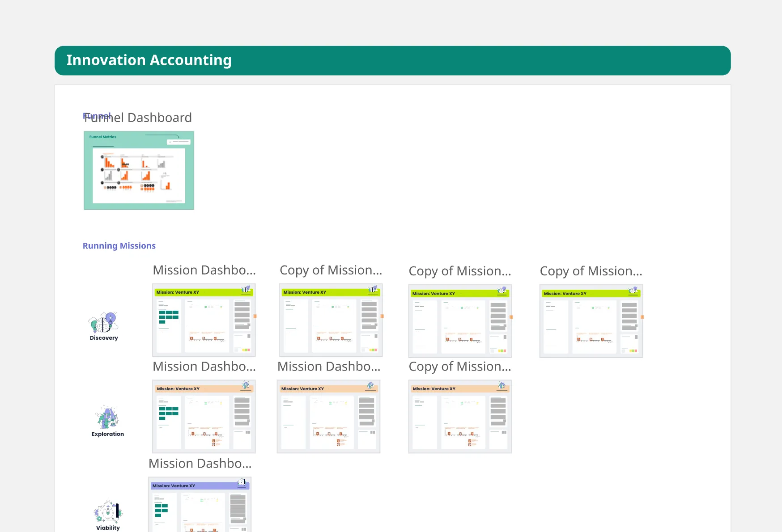Open third Discovery Copy of Mission thumbnail
The image size is (782, 532).
coord(460,321)
